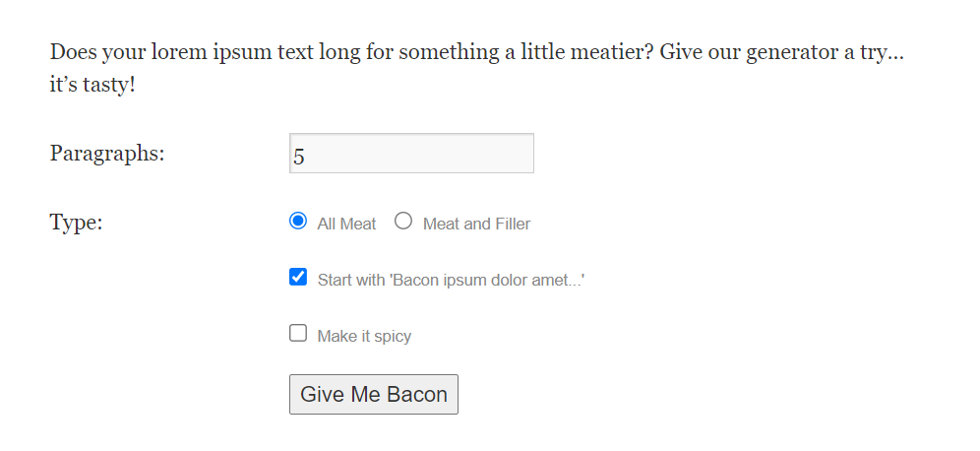Image resolution: width=980 pixels, height=451 pixels.
Task: Click the 'it's tasty!' text line
Action: tap(92, 85)
